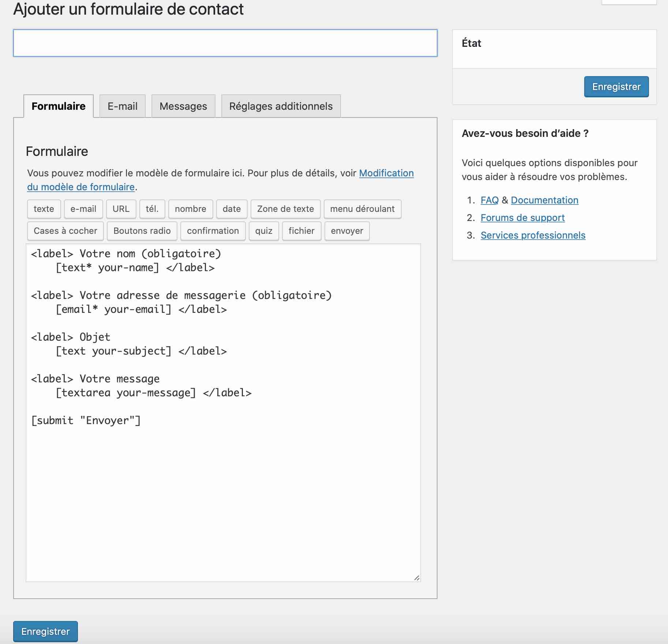Screen dimensions: 668x644
Task: Insert a quiz field tag
Action: (264, 231)
